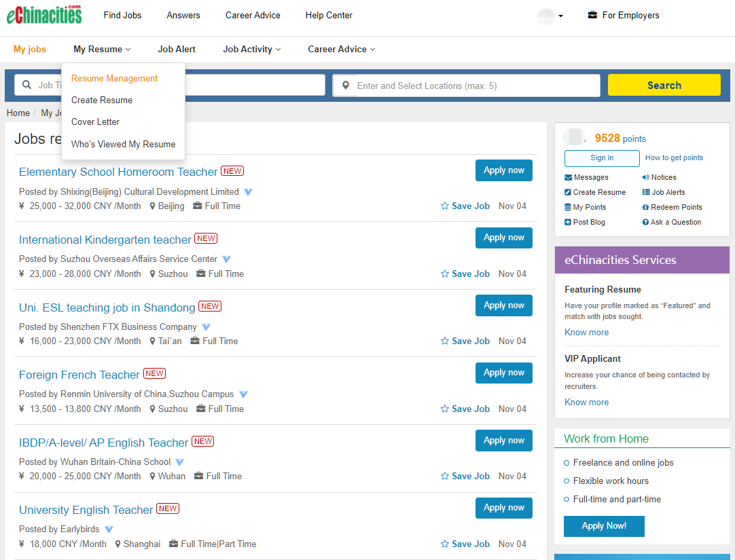Apply now to IBDP/A-level/ AP English Teacher
The height and width of the screenshot is (560, 735).
click(x=504, y=441)
